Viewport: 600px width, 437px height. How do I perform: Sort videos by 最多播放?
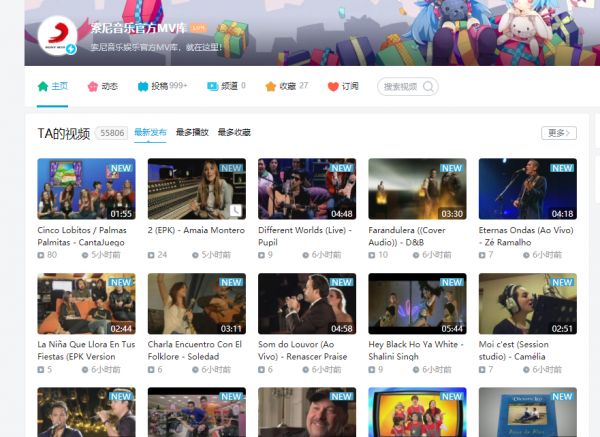tap(192, 132)
